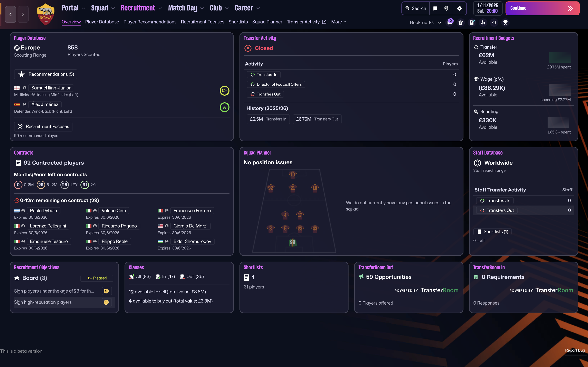Viewport: 588px width, 367px height.
Task: Select the bookmark flag icon beside Search
Action: pyautogui.click(x=435, y=8)
